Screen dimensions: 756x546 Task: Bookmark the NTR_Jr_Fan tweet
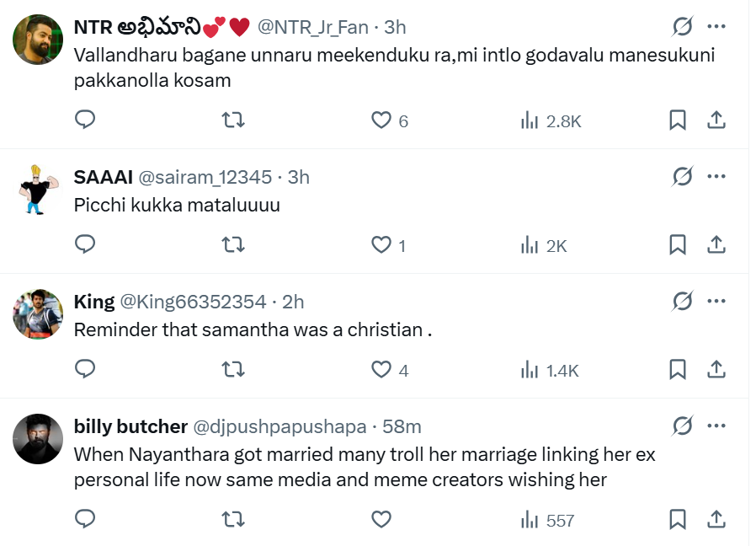pyautogui.click(x=677, y=120)
